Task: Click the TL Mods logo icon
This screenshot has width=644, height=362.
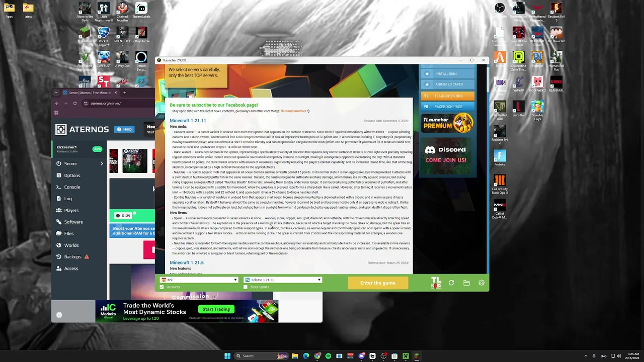Action: (x=436, y=283)
